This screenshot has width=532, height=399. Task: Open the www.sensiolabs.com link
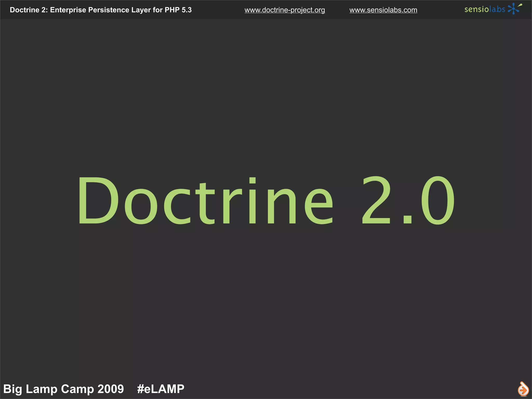(383, 10)
